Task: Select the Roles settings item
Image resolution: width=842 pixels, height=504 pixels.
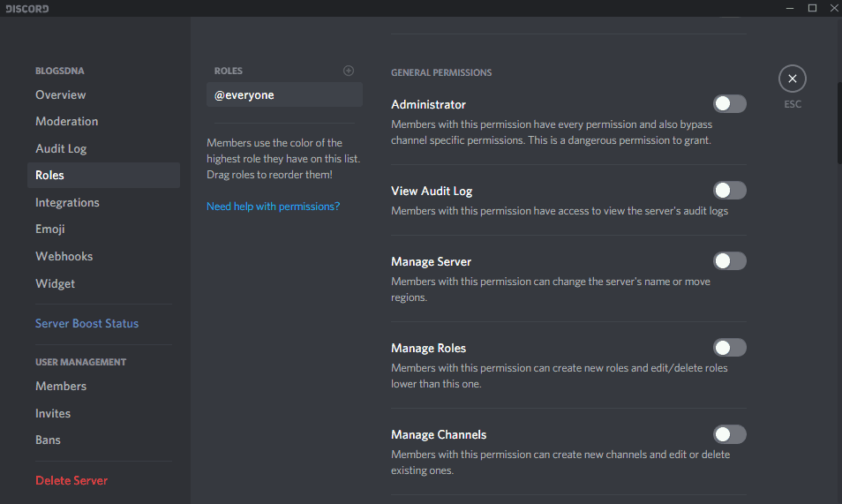Action: (x=103, y=175)
